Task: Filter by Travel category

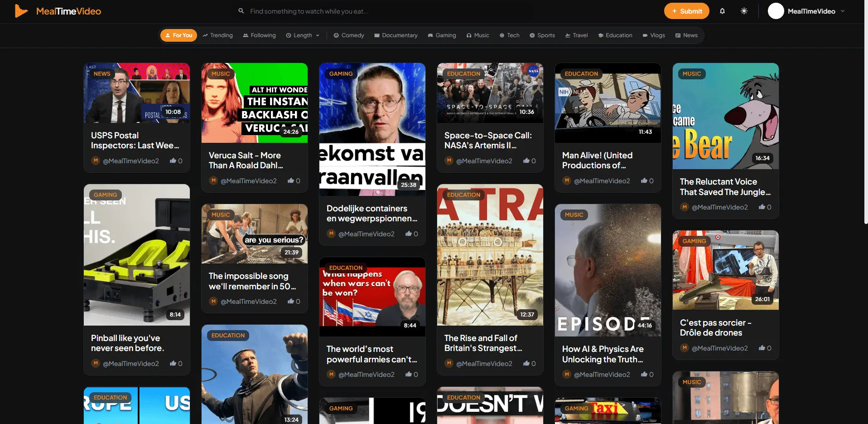Action: [576, 35]
